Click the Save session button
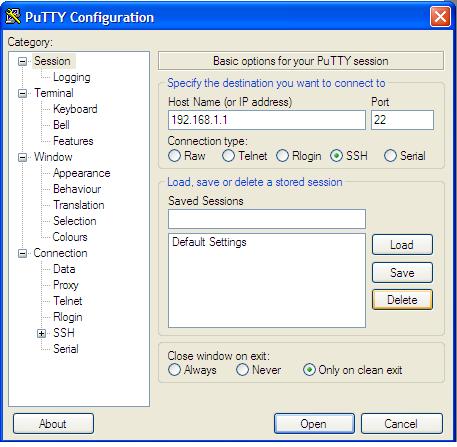The height and width of the screenshot is (447, 457). coord(402,272)
